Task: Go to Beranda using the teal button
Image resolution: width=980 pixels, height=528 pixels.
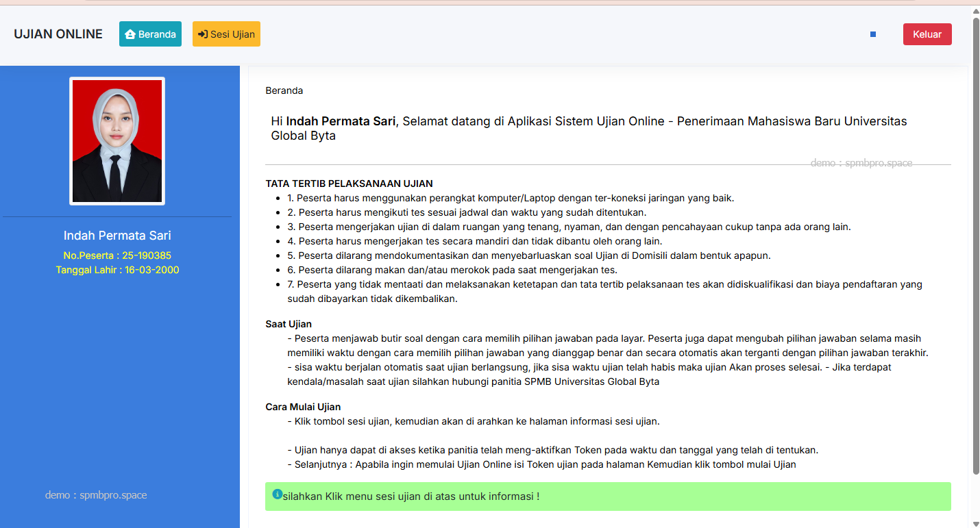Action: tap(150, 34)
